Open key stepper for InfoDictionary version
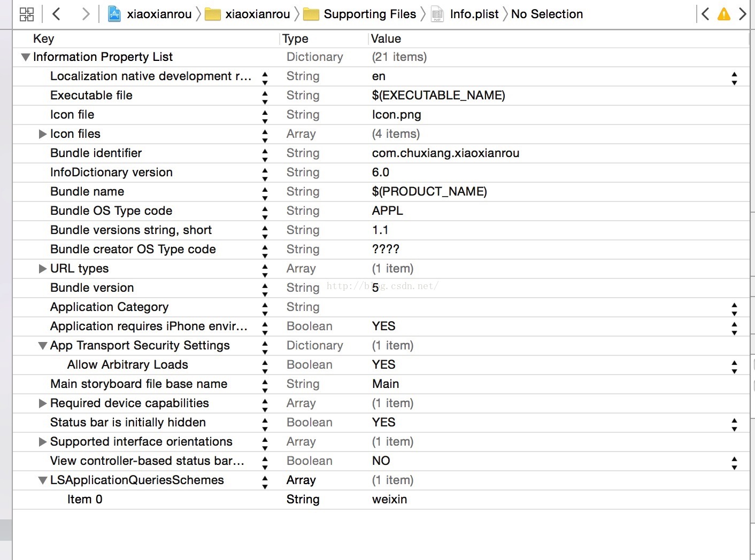Image resolution: width=755 pixels, height=560 pixels. [x=265, y=175]
